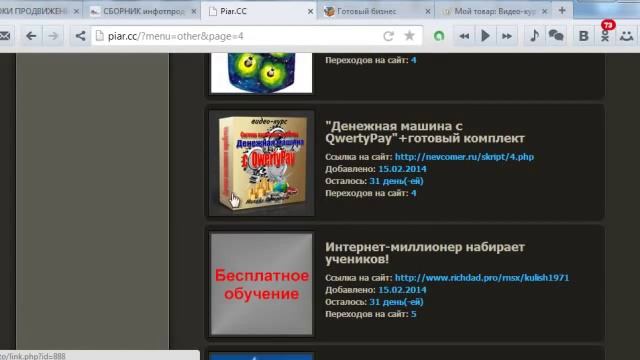This screenshot has height=360, width=640.
Task: Close the Готовый бизнес tab
Action: (x=428, y=11)
